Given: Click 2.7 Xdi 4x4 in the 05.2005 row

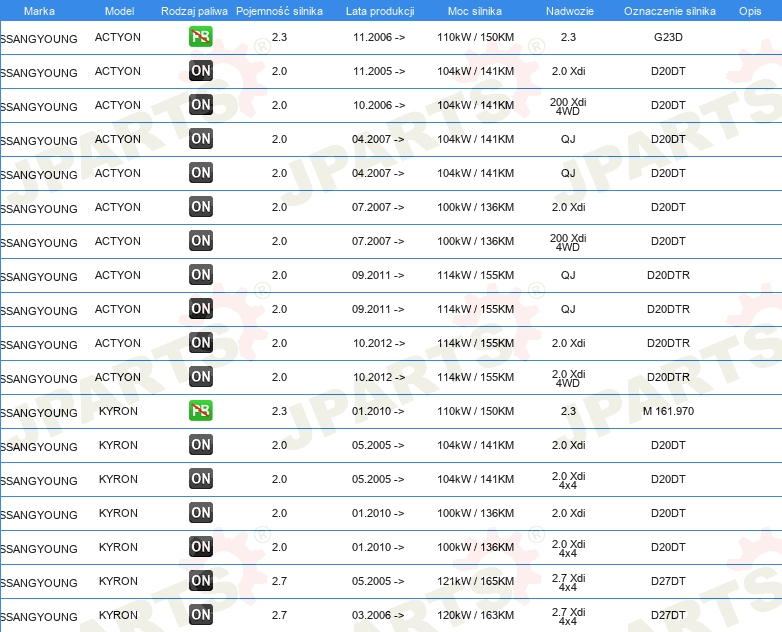Looking at the screenshot, I should (x=569, y=583).
